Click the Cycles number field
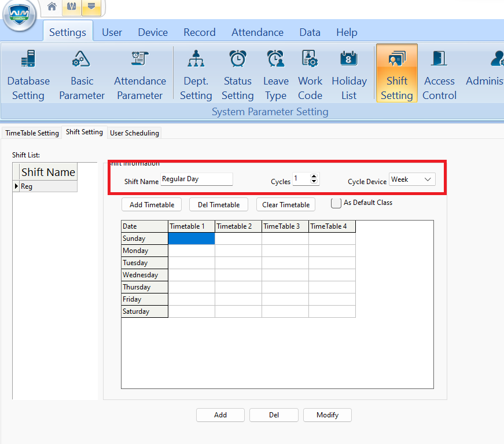The image size is (504, 444). tap(301, 179)
